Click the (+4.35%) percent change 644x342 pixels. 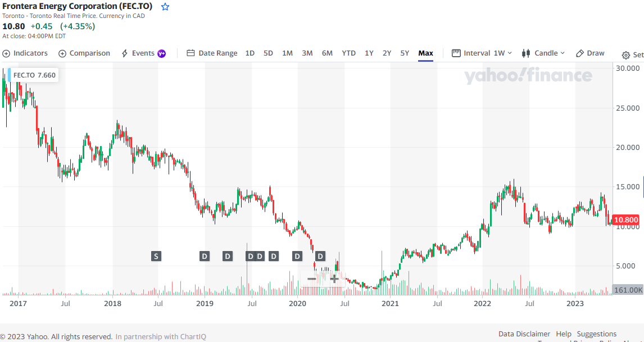(x=78, y=26)
